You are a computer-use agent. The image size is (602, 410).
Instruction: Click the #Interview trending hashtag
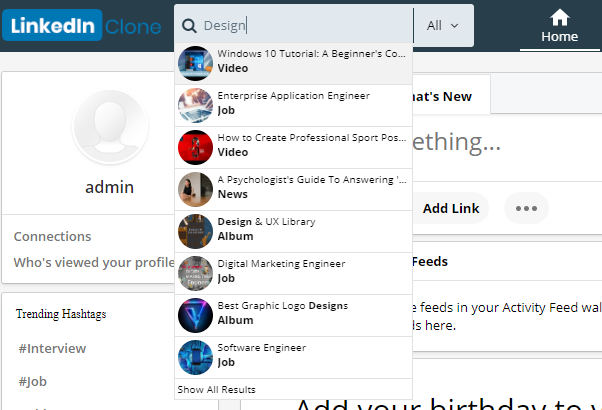coord(52,348)
